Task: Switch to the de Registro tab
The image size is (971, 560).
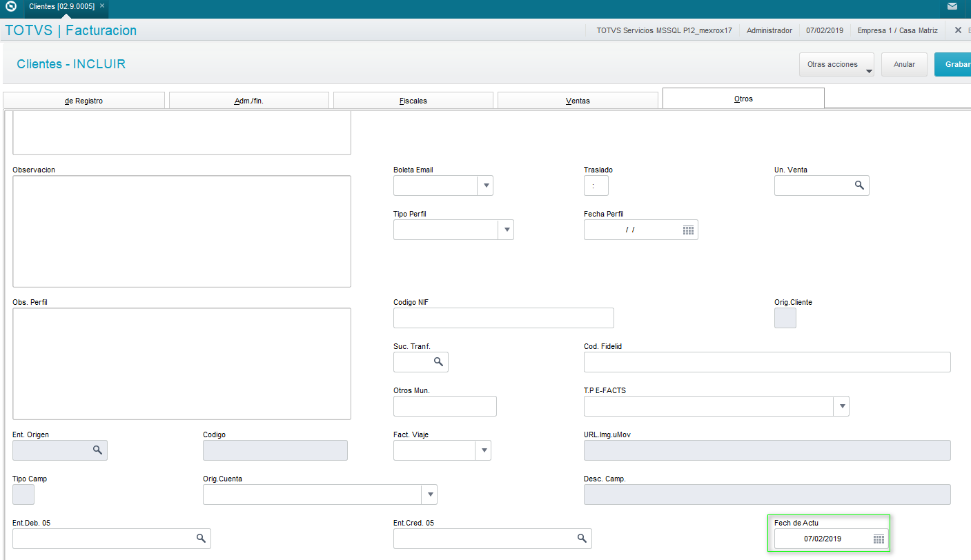Action: [x=84, y=101]
